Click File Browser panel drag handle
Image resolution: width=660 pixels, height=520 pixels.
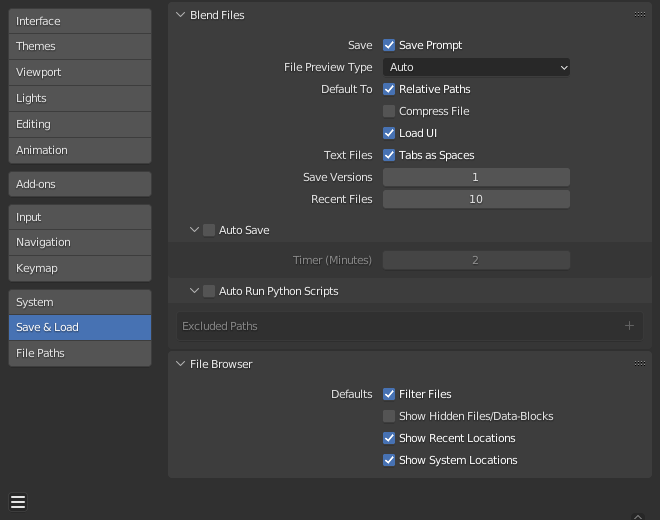click(639, 364)
